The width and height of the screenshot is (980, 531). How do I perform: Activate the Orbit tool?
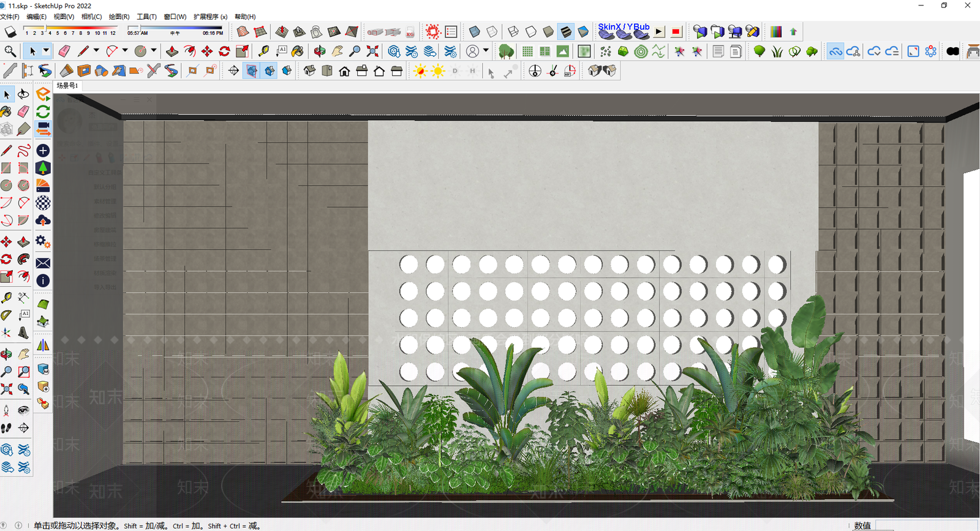click(x=320, y=51)
